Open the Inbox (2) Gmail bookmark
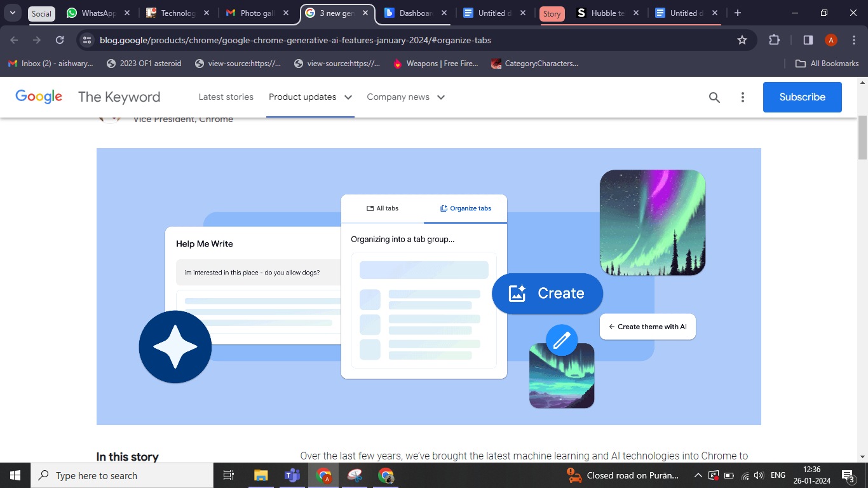Viewport: 868px width, 488px height. pos(50,64)
